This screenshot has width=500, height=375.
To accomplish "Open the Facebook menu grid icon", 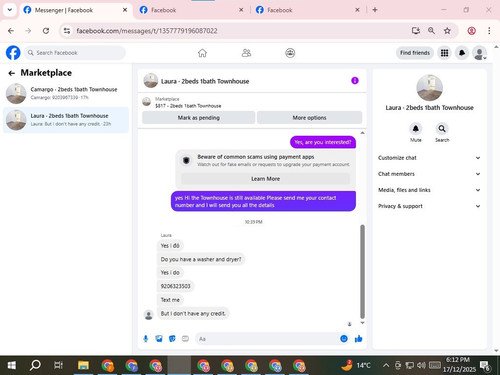I will [444, 53].
